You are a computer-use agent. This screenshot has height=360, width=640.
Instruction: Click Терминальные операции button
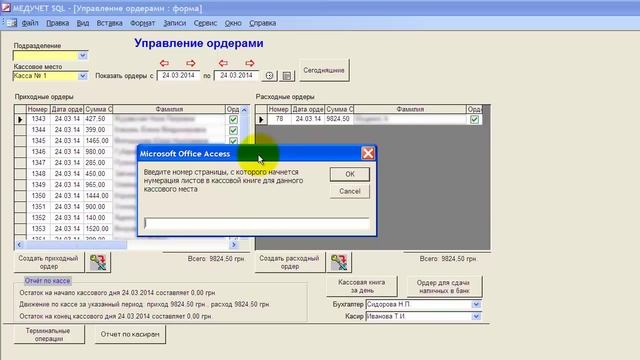pyautogui.click(x=48, y=334)
